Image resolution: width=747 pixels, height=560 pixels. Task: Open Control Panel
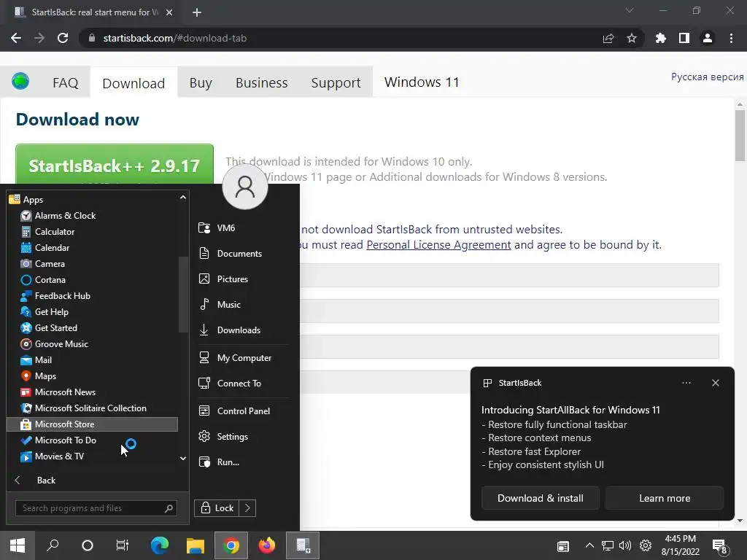[234, 411]
